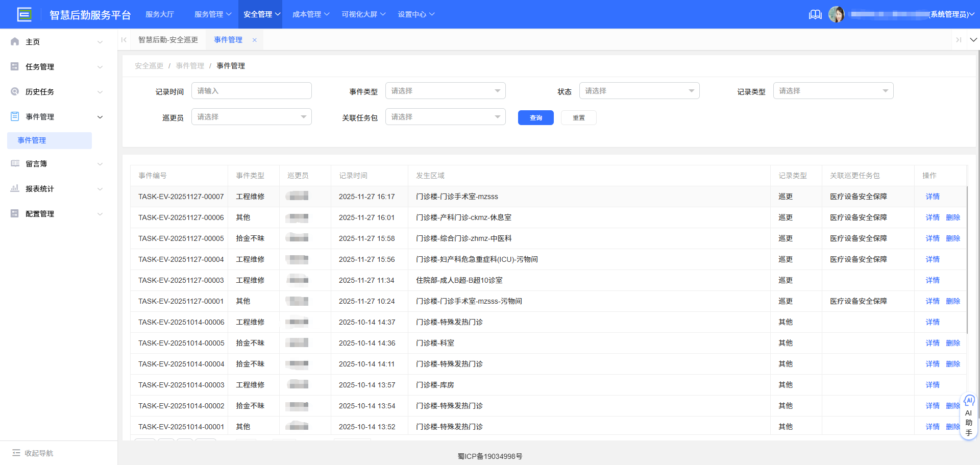980x465 pixels.
Task: Click the blue 查询 search button
Action: pos(535,117)
